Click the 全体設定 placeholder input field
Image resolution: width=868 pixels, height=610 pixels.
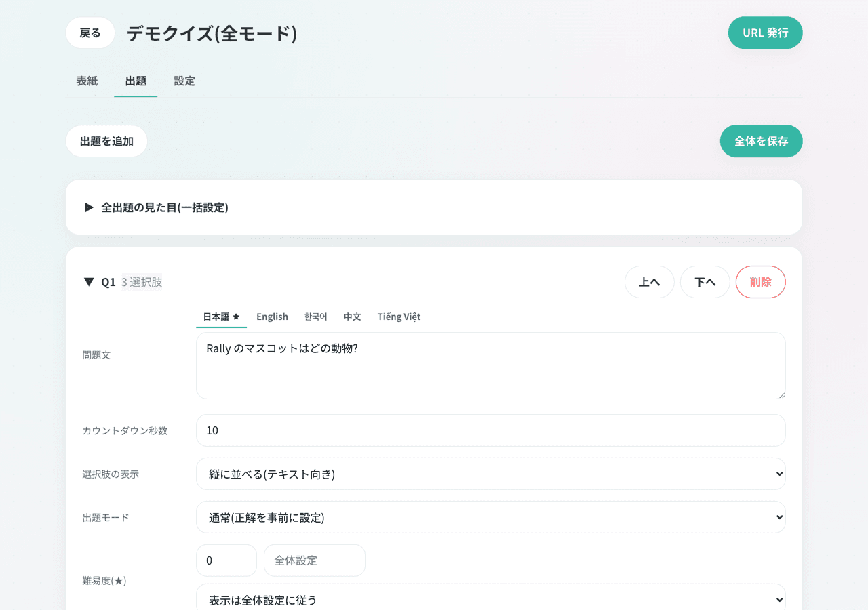click(315, 561)
